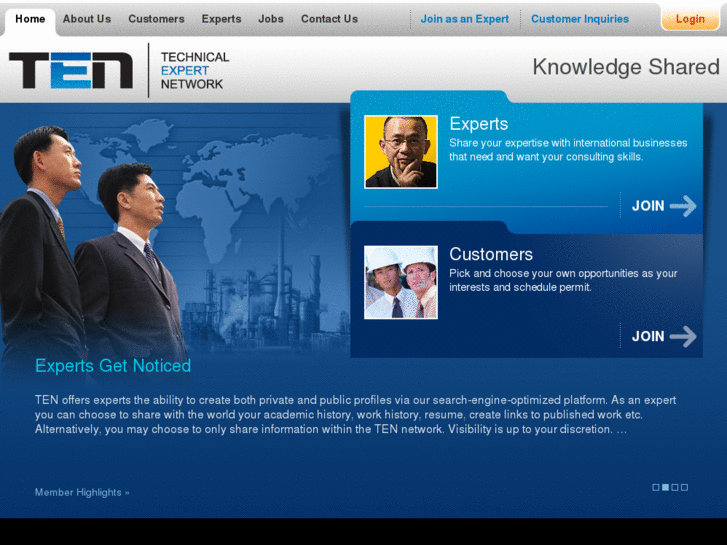Select the first slide indicator square
The image size is (727, 545).
click(x=656, y=487)
